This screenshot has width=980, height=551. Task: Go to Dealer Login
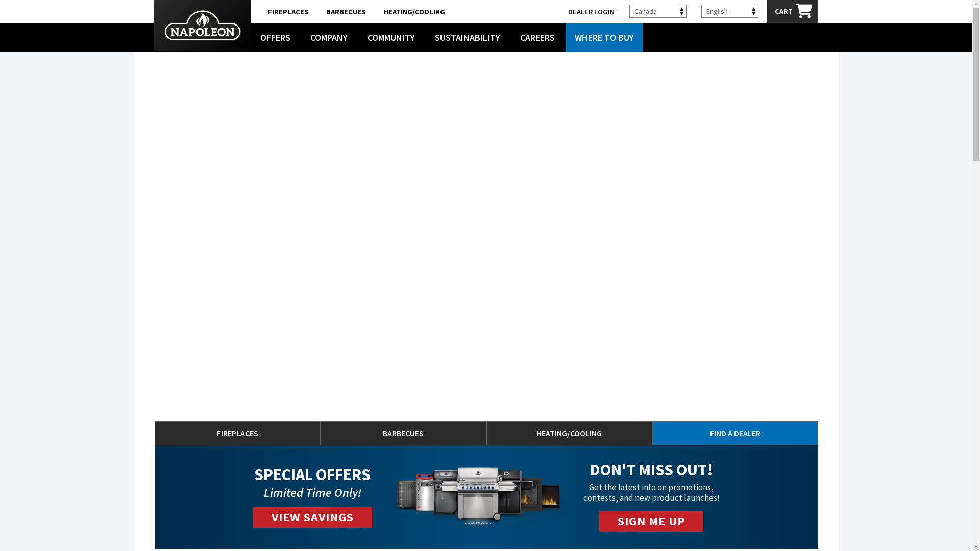[x=591, y=12]
